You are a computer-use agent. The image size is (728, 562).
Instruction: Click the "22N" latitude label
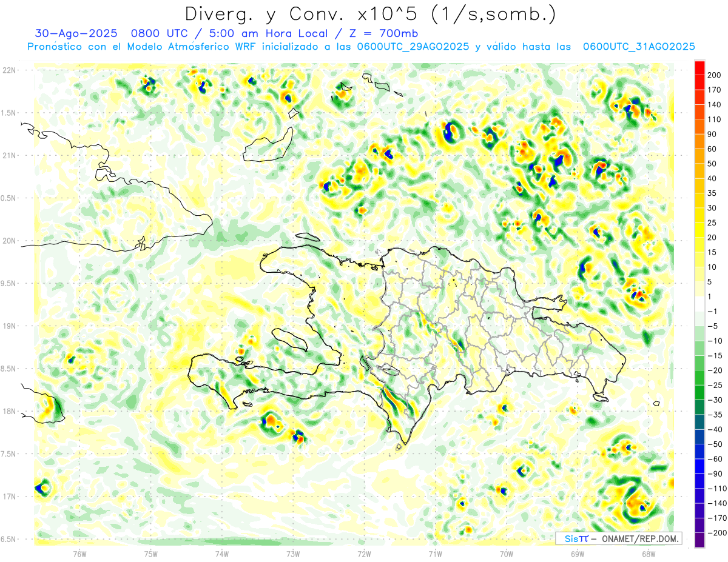9,70
